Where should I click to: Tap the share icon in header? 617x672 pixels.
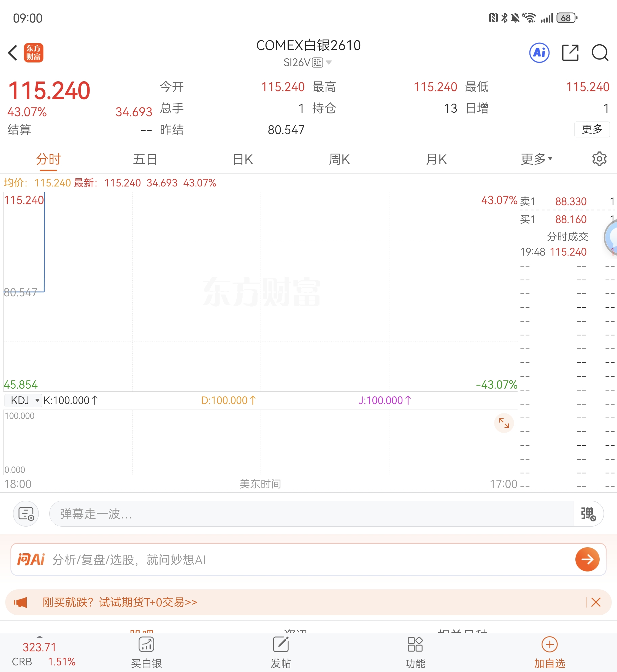tap(570, 53)
